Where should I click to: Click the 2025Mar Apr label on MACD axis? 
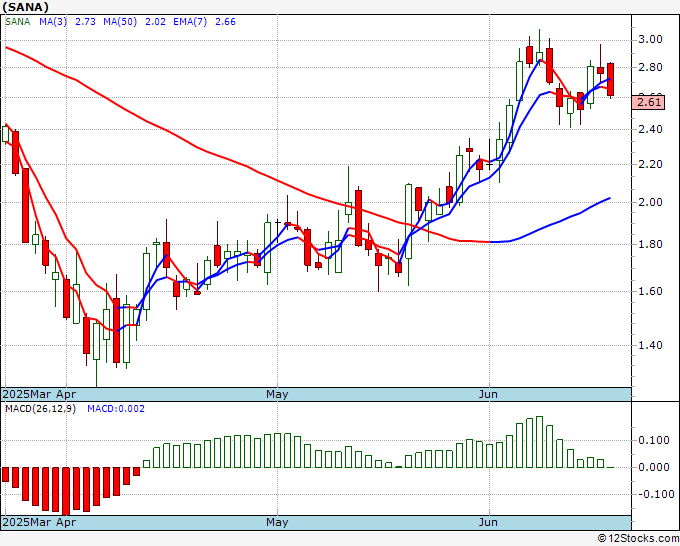click(x=39, y=523)
